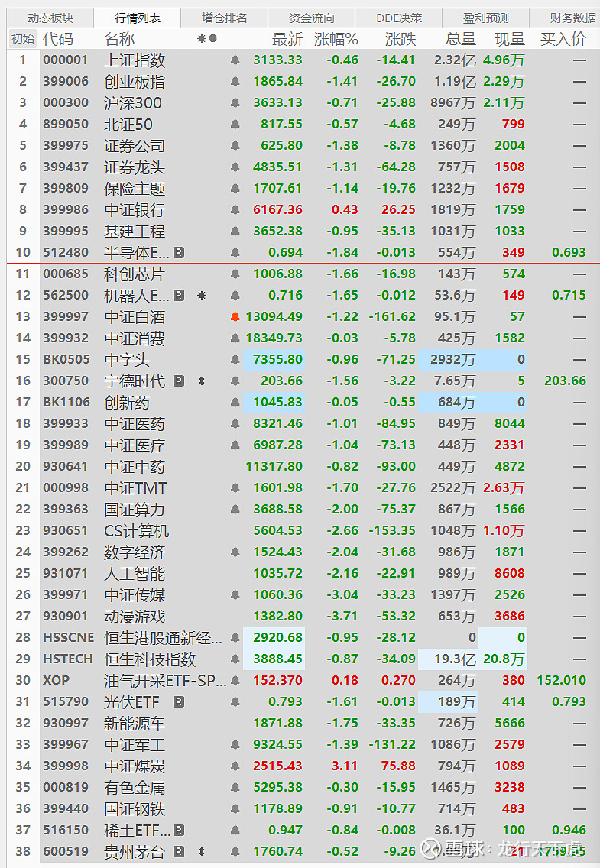
Task: Select the 动漫游戏 row name
Action: [135, 617]
